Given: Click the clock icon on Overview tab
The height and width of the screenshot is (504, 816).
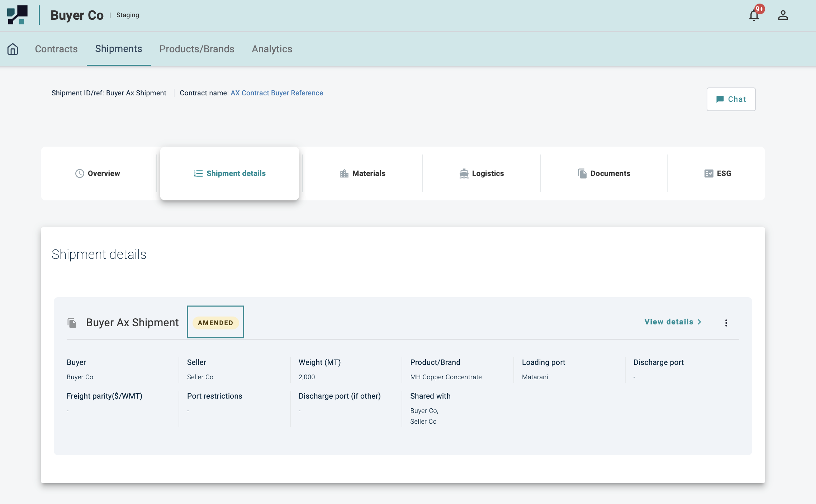Looking at the screenshot, I should click(x=80, y=173).
